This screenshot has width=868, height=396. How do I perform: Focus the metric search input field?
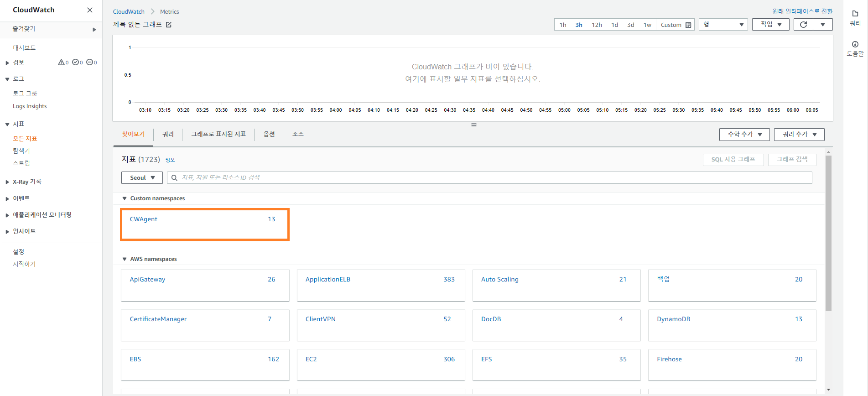point(489,178)
